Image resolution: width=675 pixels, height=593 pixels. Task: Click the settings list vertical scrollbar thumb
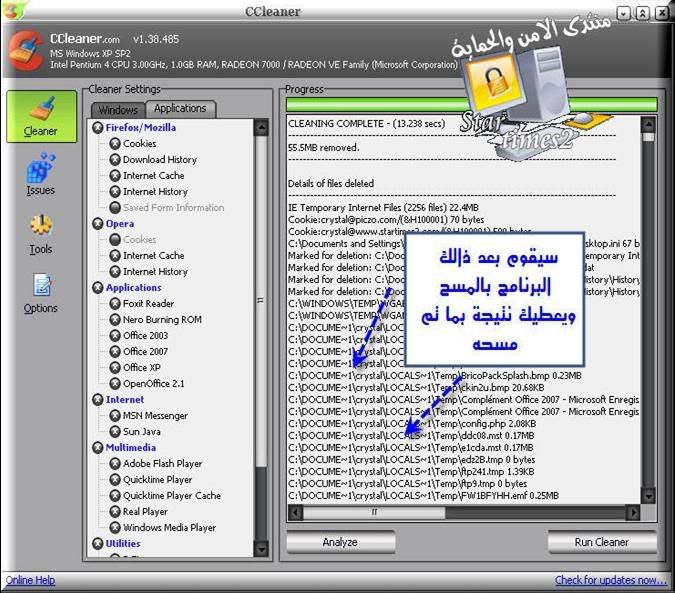[261, 300]
